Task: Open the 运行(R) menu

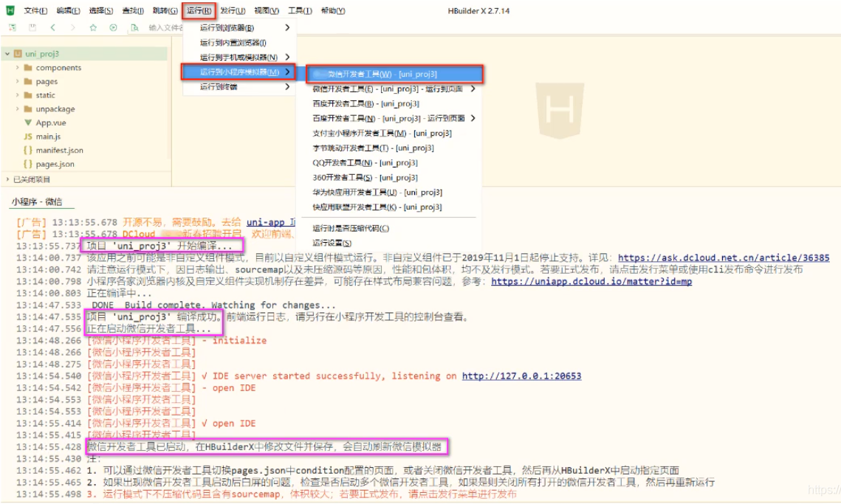Action: point(199,11)
